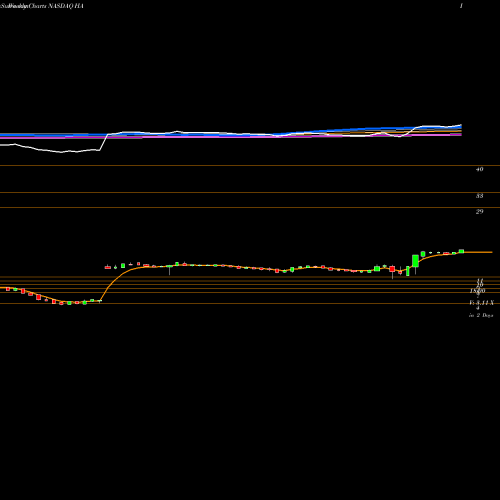Select the final green candlestick at chart end

[x=461, y=251]
